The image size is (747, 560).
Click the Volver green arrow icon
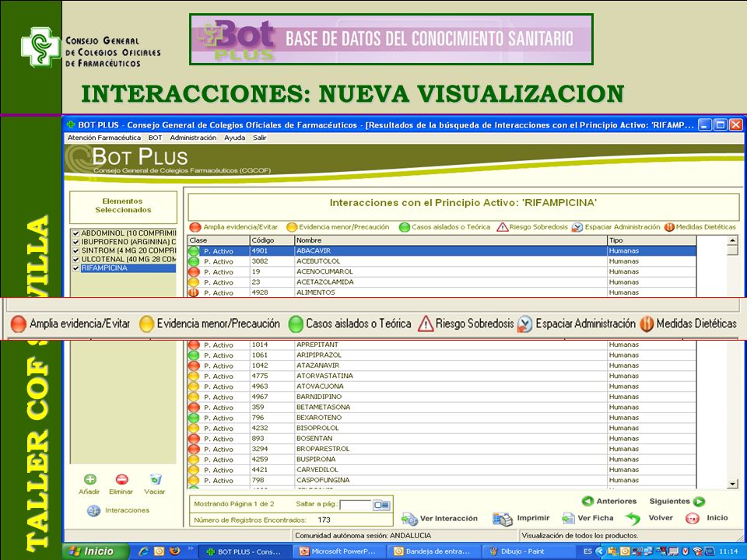(x=633, y=518)
